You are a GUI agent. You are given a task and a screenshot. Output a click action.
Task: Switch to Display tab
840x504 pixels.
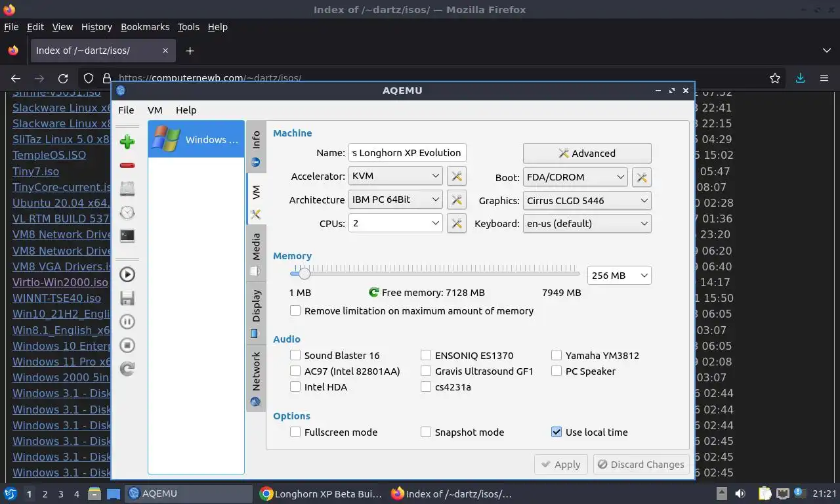(x=256, y=313)
